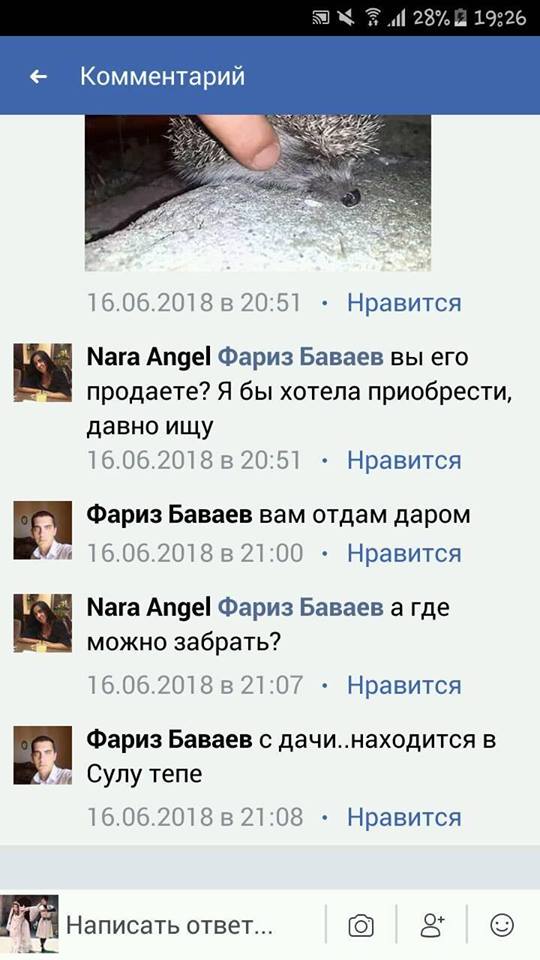Screen dimensions: 540x960
Task: Like Nara Angel's comment from 20:51
Action: tap(404, 460)
